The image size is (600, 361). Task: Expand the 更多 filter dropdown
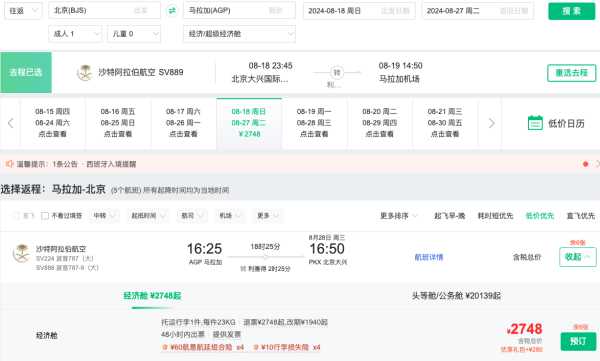pos(268,216)
